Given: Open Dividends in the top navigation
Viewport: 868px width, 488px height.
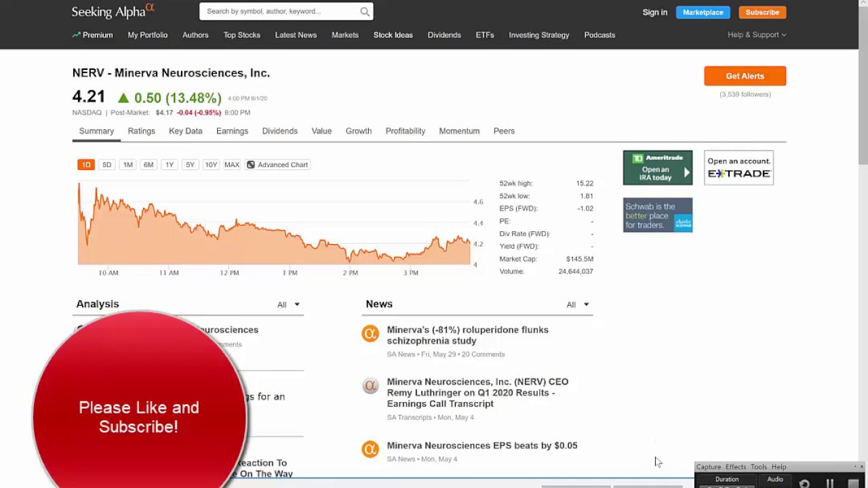Looking at the screenshot, I should [444, 35].
